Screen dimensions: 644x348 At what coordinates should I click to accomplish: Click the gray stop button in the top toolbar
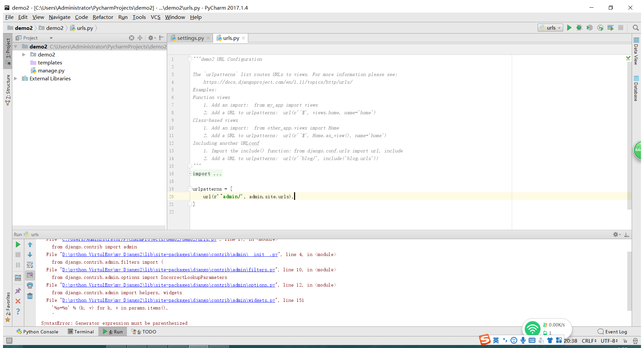tap(621, 28)
